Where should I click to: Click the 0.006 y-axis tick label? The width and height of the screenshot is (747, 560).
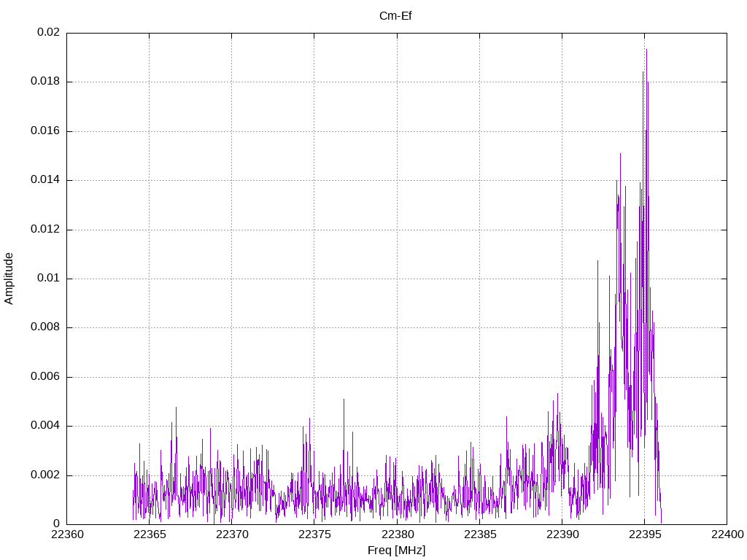(45, 377)
